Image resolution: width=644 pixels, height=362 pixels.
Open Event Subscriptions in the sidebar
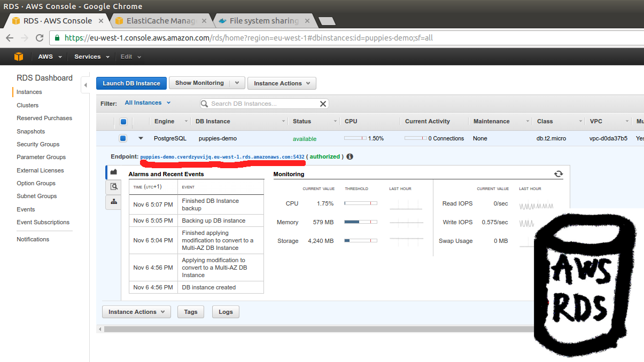pyautogui.click(x=43, y=222)
